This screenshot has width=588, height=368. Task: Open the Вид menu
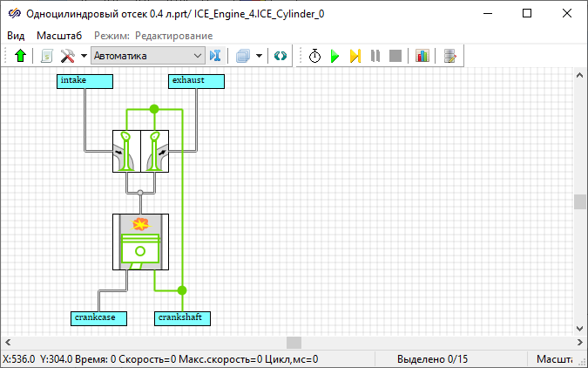pyautogui.click(x=16, y=35)
